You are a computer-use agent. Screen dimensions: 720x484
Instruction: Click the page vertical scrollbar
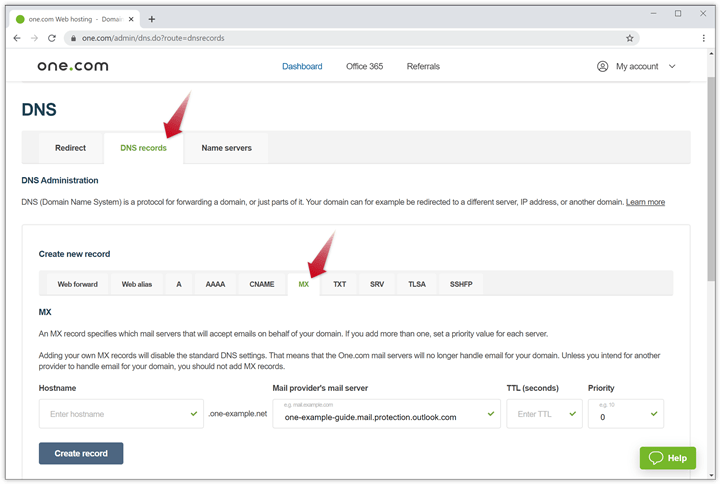pyautogui.click(x=711, y=179)
